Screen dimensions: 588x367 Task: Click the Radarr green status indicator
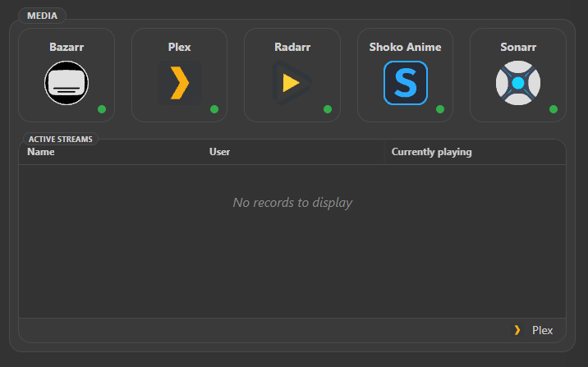click(328, 109)
